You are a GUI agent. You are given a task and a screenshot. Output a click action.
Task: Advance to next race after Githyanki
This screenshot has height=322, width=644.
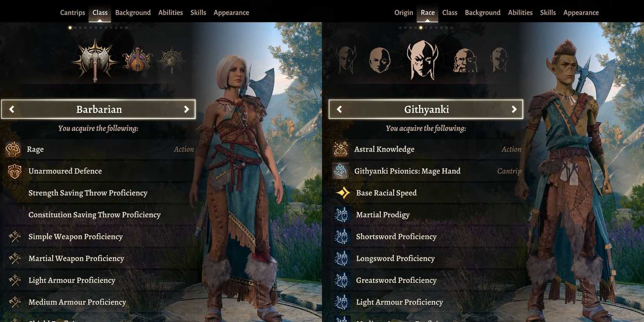(514, 109)
